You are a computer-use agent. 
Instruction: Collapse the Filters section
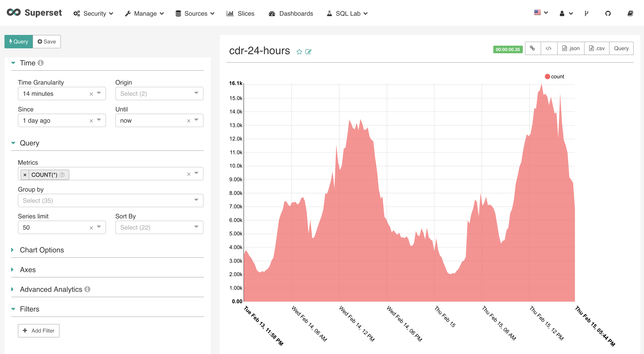[30, 309]
